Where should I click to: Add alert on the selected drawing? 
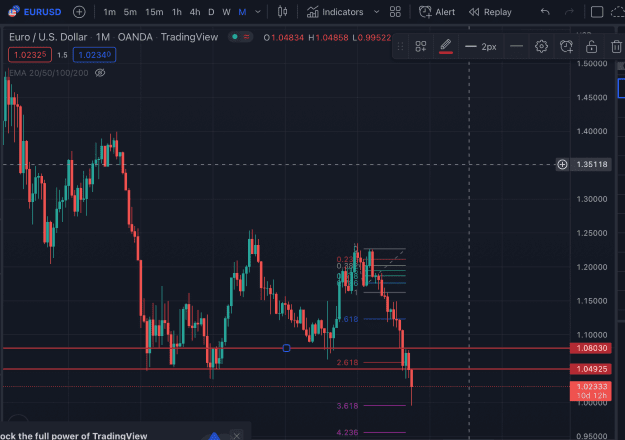pyautogui.click(x=566, y=47)
